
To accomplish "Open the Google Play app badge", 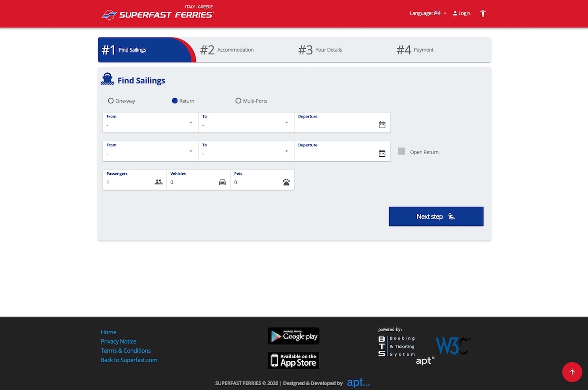I will (293, 336).
